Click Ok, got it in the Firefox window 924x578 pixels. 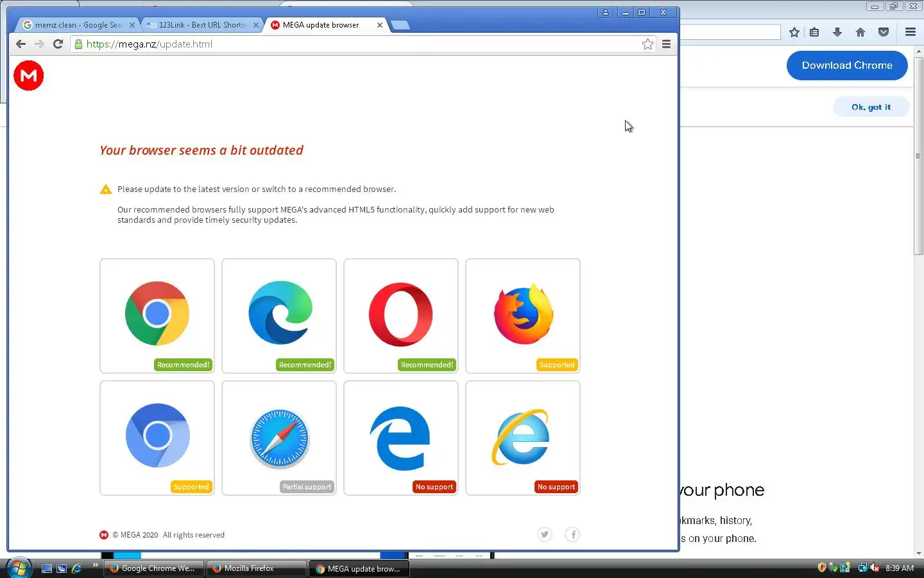pos(871,107)
